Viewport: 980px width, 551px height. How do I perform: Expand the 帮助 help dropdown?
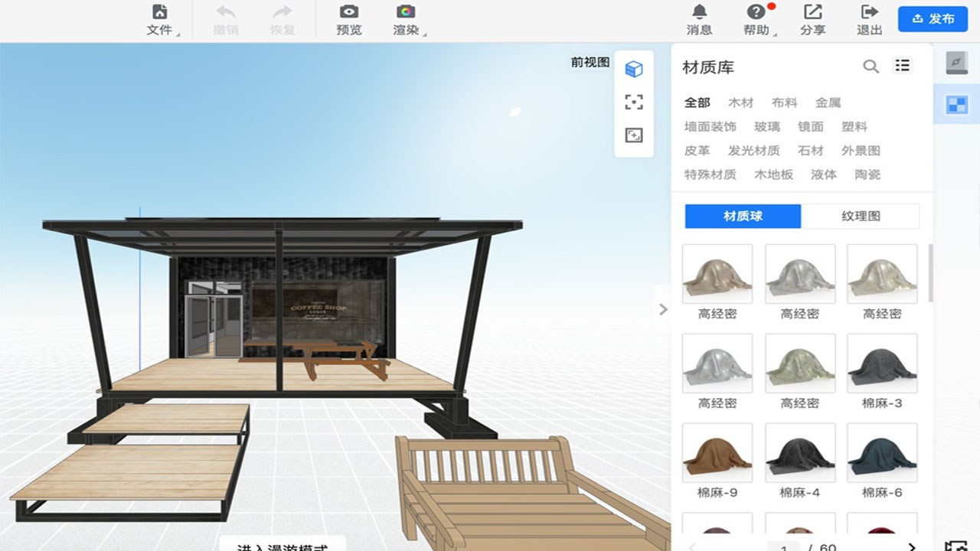point(757,19)
